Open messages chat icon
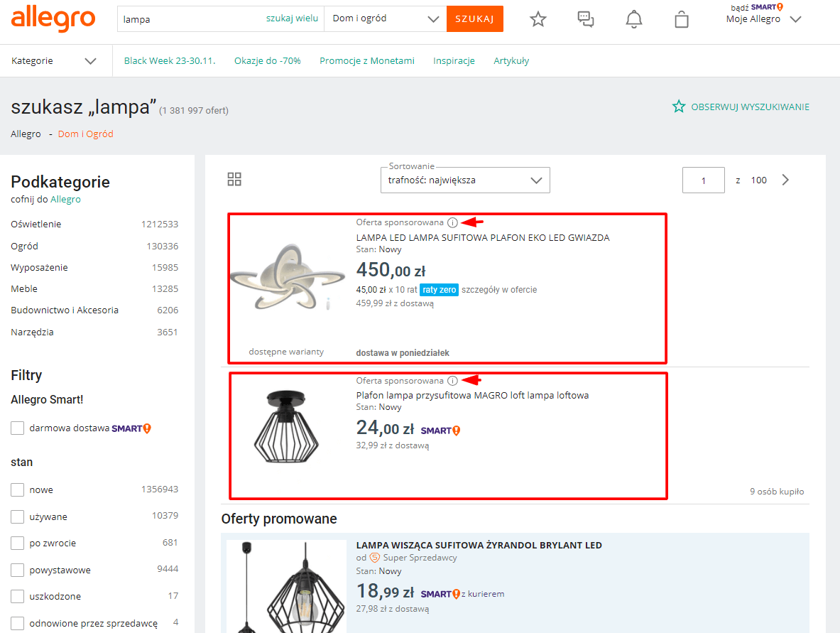 click(x=586, y=19)
